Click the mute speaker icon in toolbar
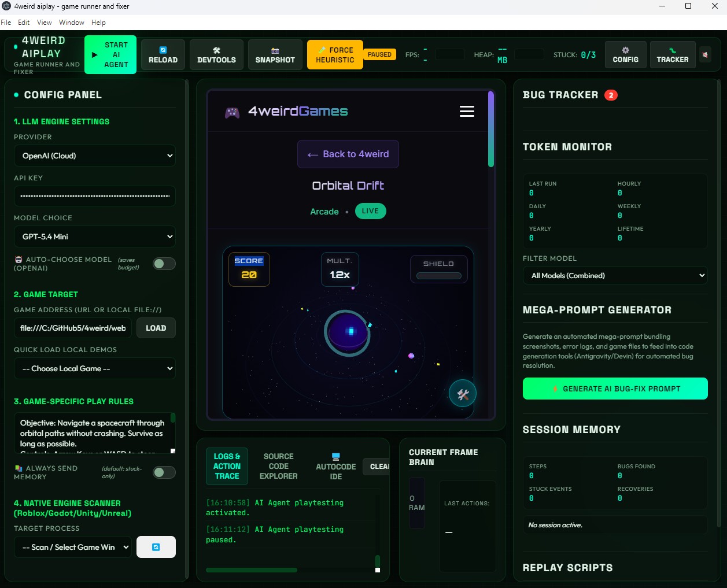Viewport: 727px width, 588px height. point(705,54)
